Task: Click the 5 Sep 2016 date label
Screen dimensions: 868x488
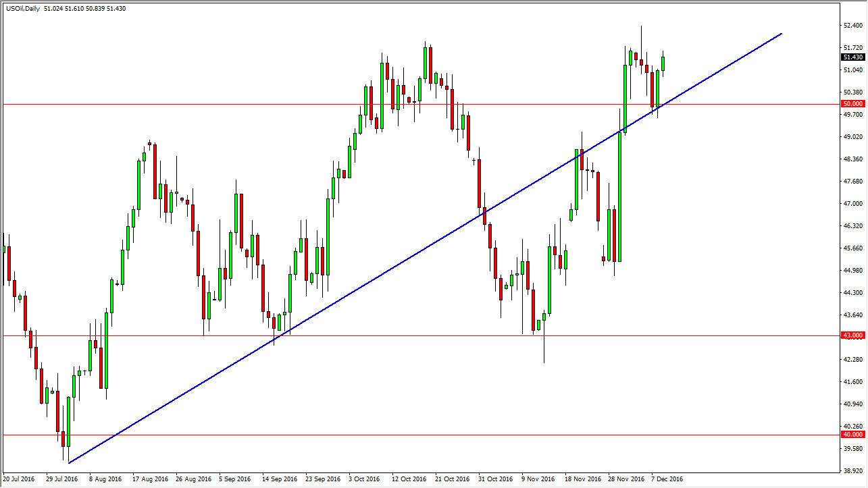Action: coord(235,480)
